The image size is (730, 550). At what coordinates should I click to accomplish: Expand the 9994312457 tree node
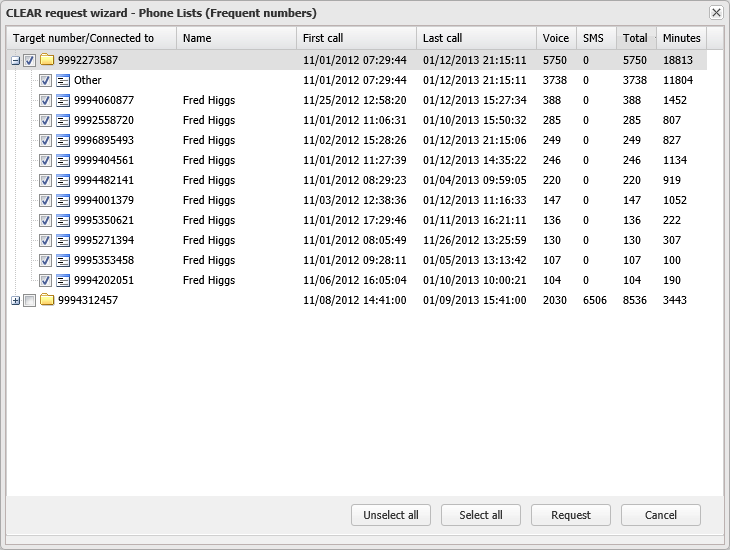tap(15, 300)
